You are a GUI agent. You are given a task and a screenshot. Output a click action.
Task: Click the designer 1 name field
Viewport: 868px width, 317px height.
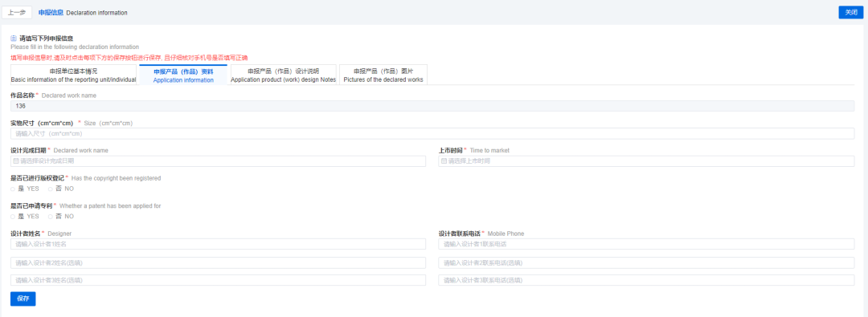tap(218, 244)
